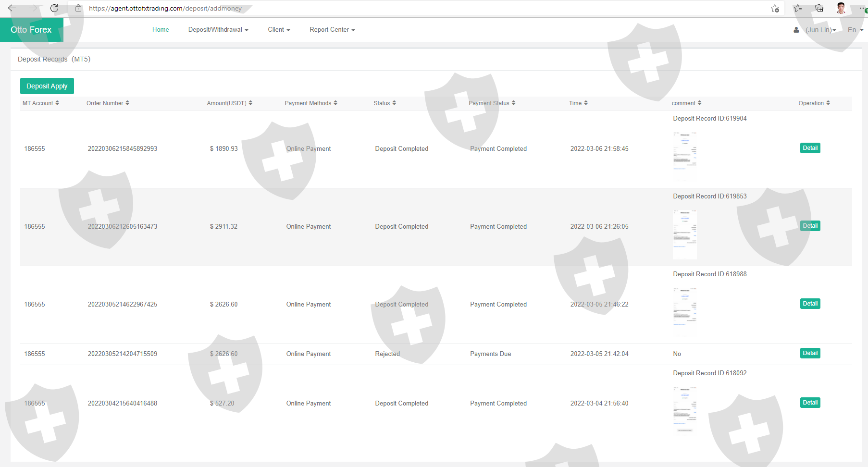Open the browser Collections icon
The height and width of the screenshot is (467, 868).
(x=819, y=8)
